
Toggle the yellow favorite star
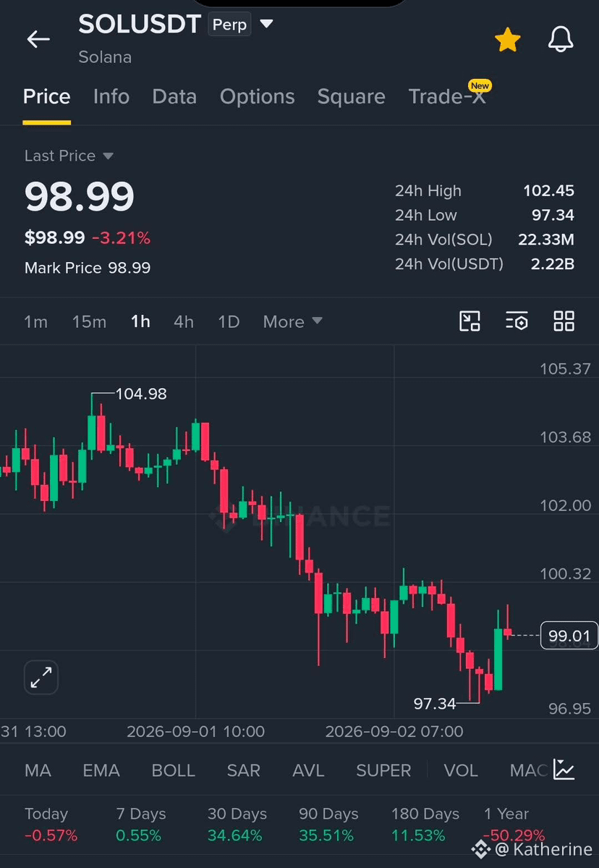pyautogui.click(x=507, y=41)
